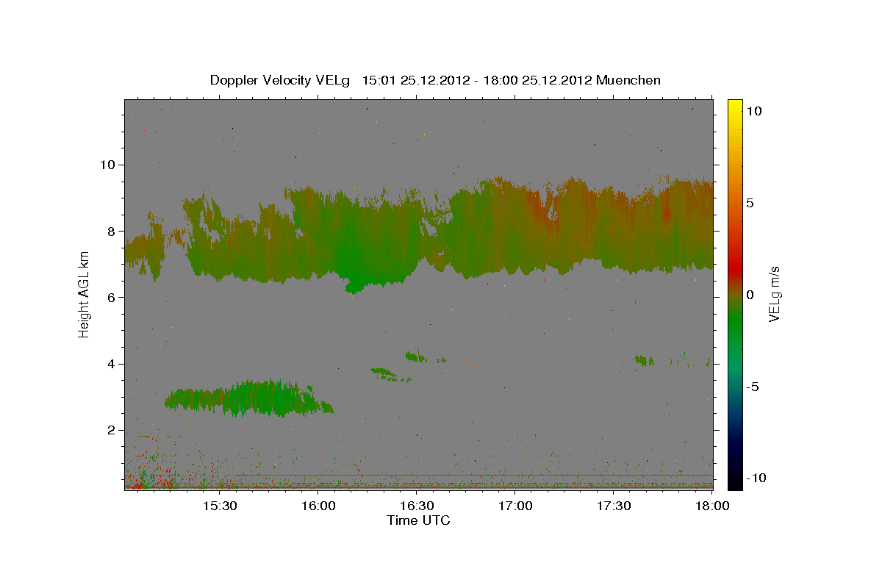The width and height of the screenshot is (882, 588).
Task: Click the yellow top of the colorbar
Action: click(x=735, y=107)
